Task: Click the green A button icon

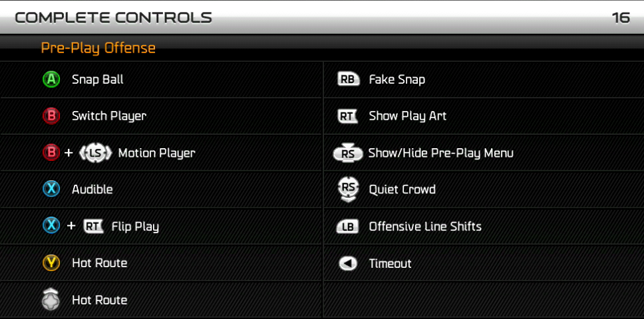Action: click(51, 80)
